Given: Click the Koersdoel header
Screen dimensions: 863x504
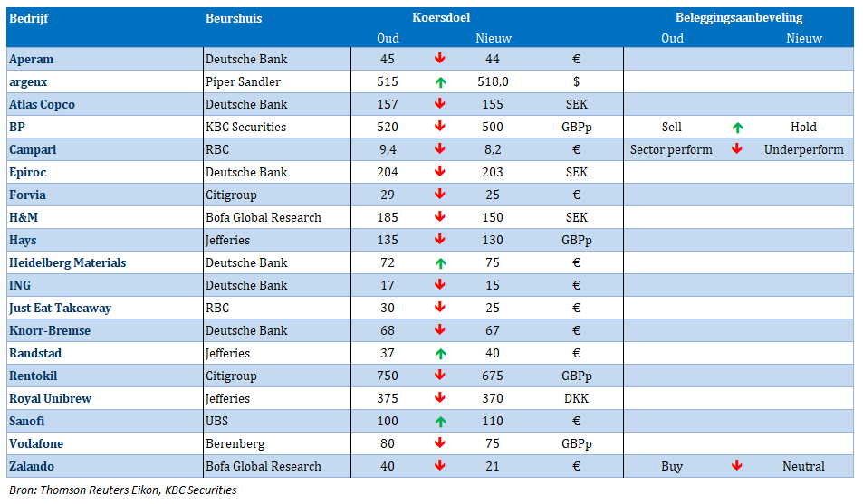Looking at the screenshot, I should point(441,17).
